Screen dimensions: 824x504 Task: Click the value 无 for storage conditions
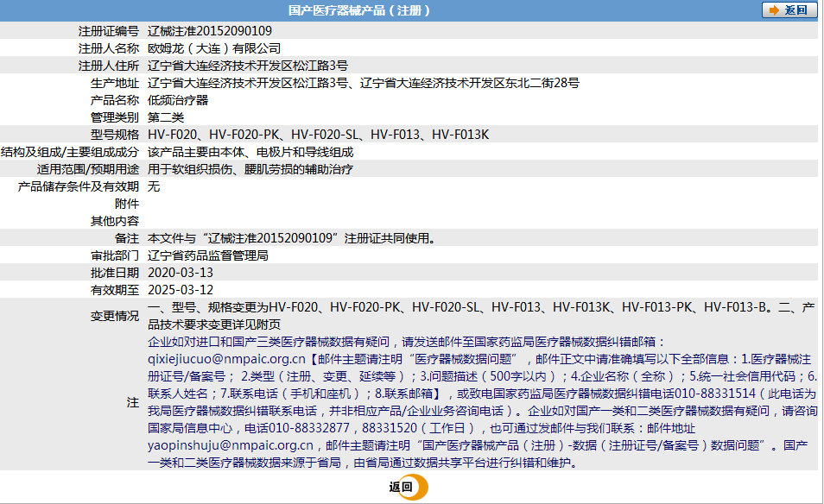[154, 186]
